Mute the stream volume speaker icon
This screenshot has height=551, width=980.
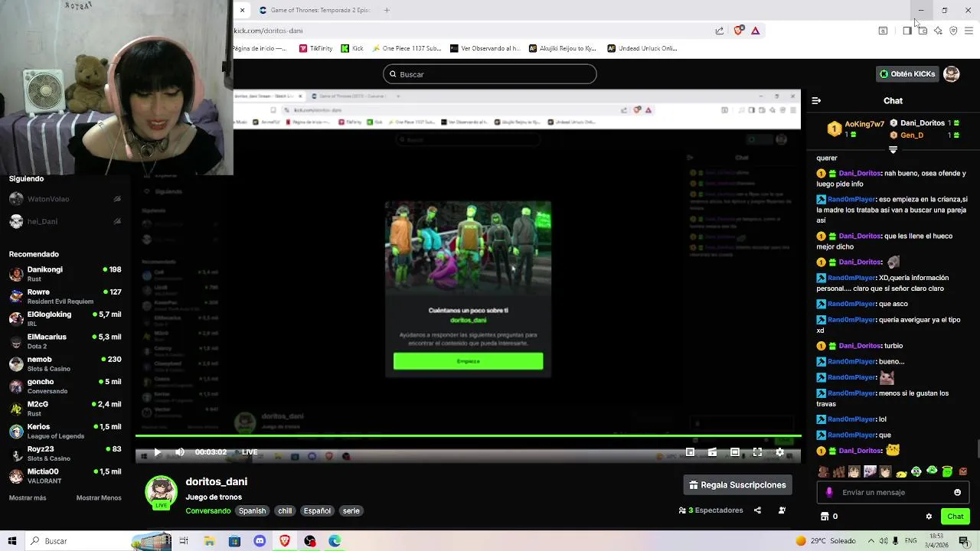pyautogui.click(x=180, y=452)
